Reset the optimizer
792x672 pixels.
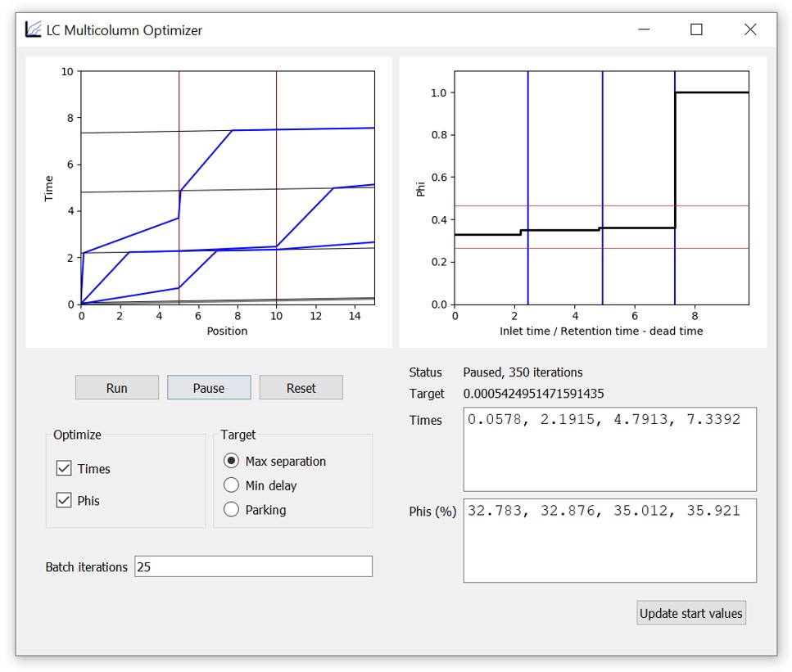[301, 388]
